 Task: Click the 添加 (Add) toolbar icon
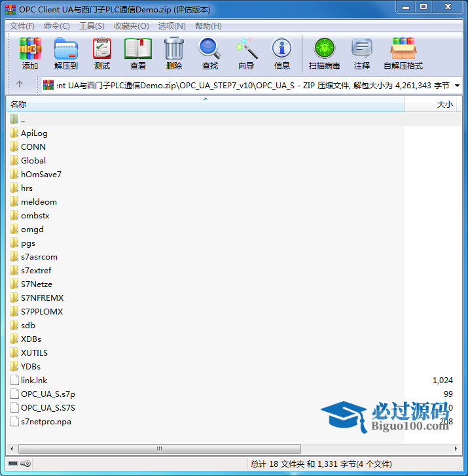30,54
